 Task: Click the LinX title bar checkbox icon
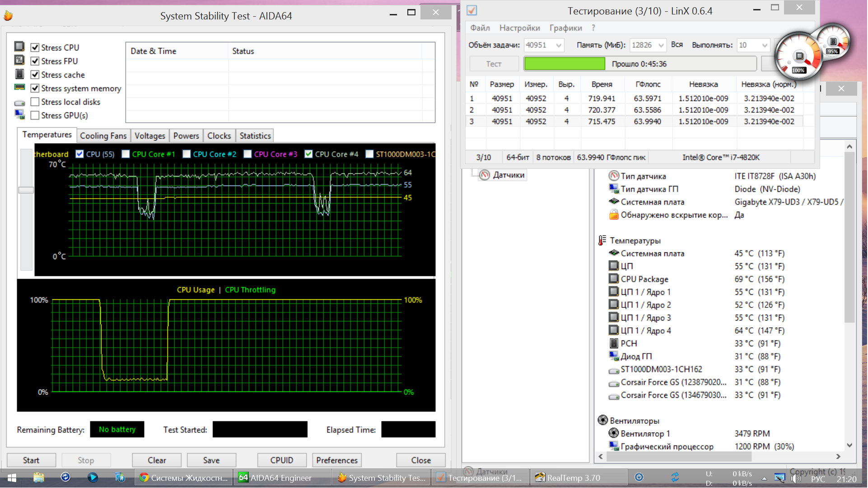[x=471, y=10]
